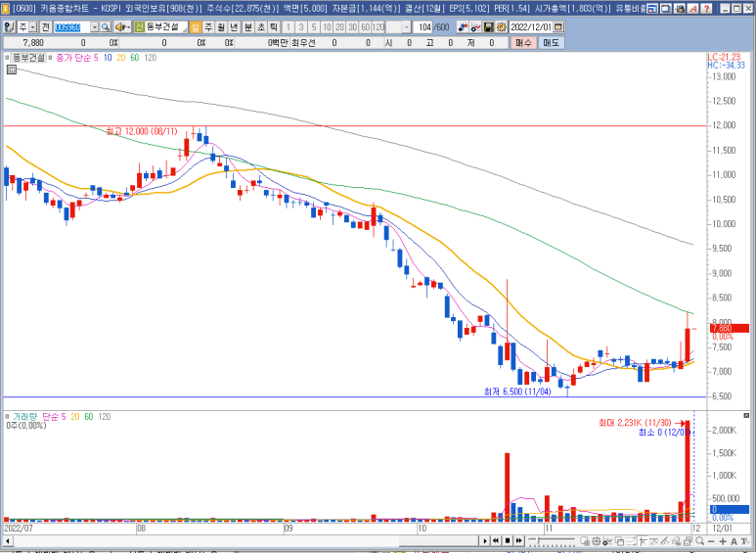
Task: Click the green 신 badge beside 동부건설
Action: coord(139,27)
